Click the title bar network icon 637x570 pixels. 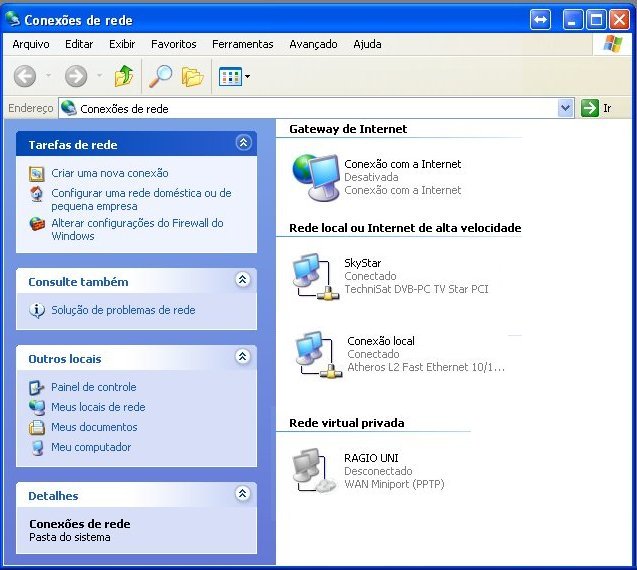(13, 19)
